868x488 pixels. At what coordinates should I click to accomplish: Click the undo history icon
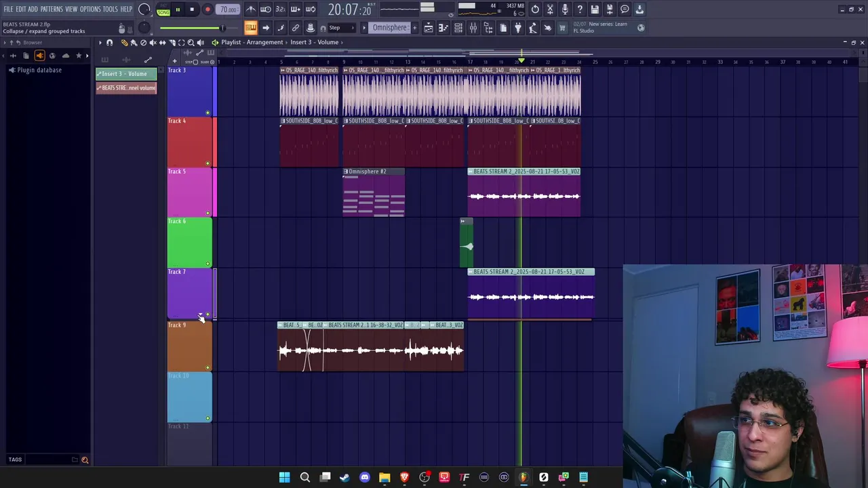[x=535, y=9]
